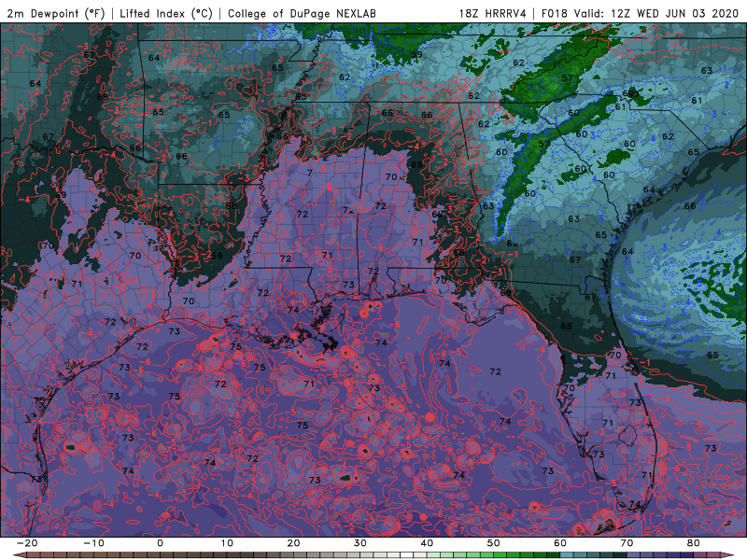Click the '2m Dewpoint (°F)' title text
The height and width of the screenshot is (560, 747).
tap(56, 13)
